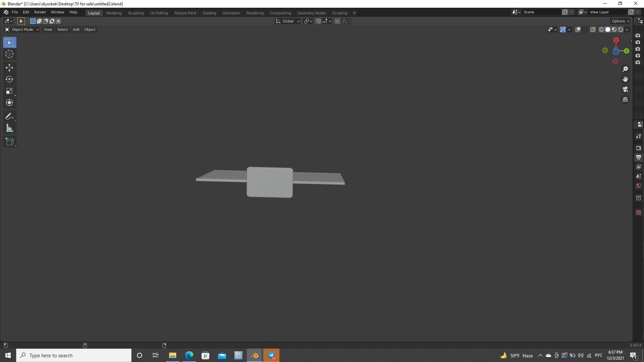Viewport: 644px width, 362px height.
Task: Switch to the Shading workspace tab
Action: [209, 13]
